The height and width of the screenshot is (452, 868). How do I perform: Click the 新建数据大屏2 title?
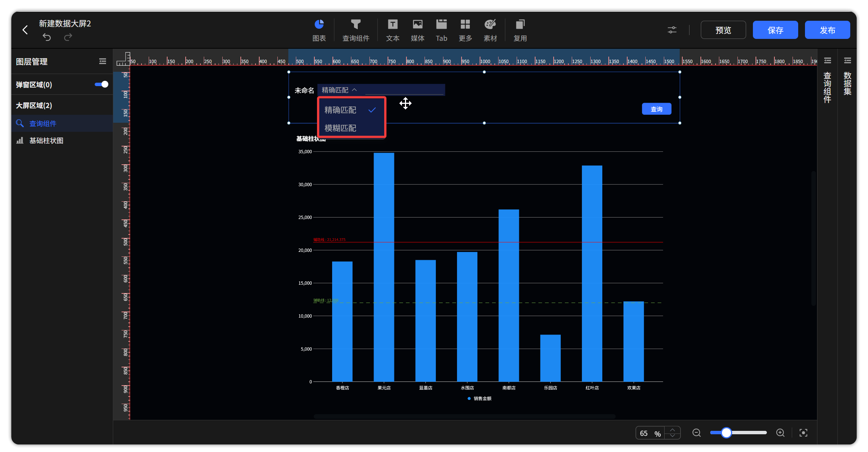tap(65, 23)
